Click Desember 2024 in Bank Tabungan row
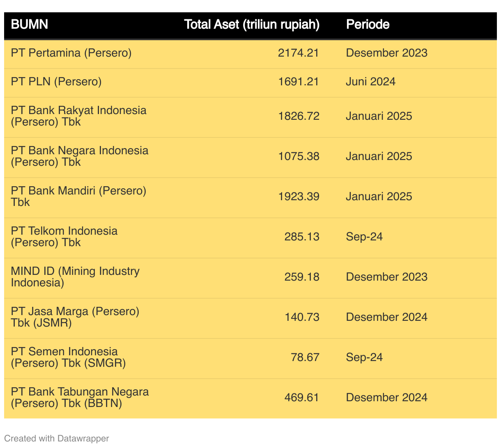The image size is (501, 448). [387, 398]
